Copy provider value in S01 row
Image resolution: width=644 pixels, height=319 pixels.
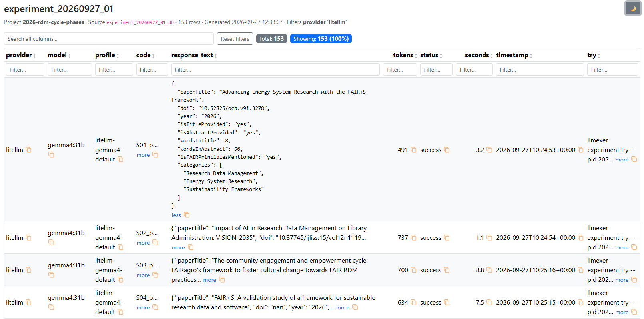(28, 150)
